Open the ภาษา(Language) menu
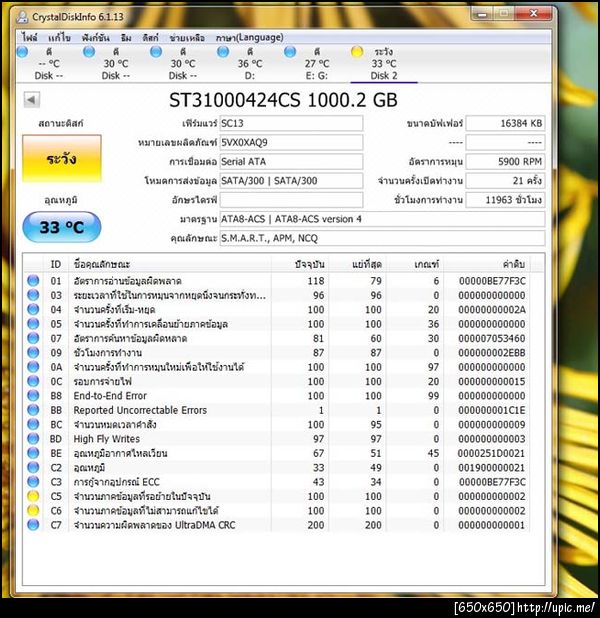 coord(250,38)
